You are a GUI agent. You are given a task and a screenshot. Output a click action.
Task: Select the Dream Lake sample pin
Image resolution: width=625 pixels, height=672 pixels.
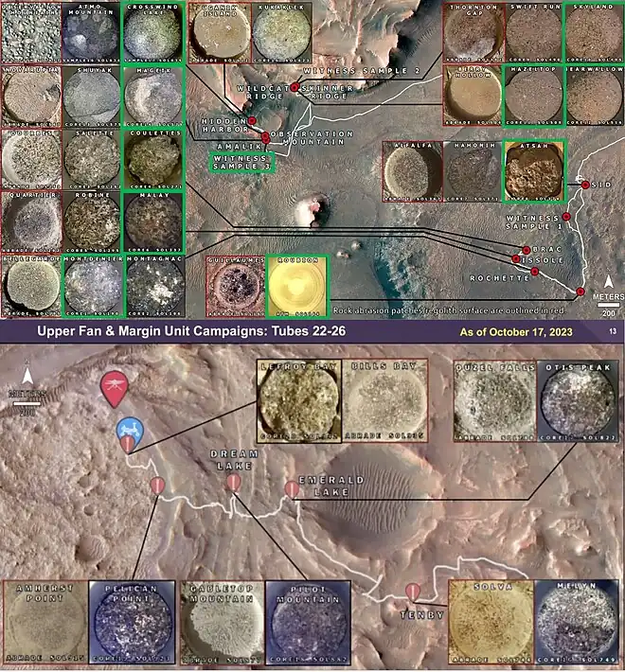(x=233, y=483)
